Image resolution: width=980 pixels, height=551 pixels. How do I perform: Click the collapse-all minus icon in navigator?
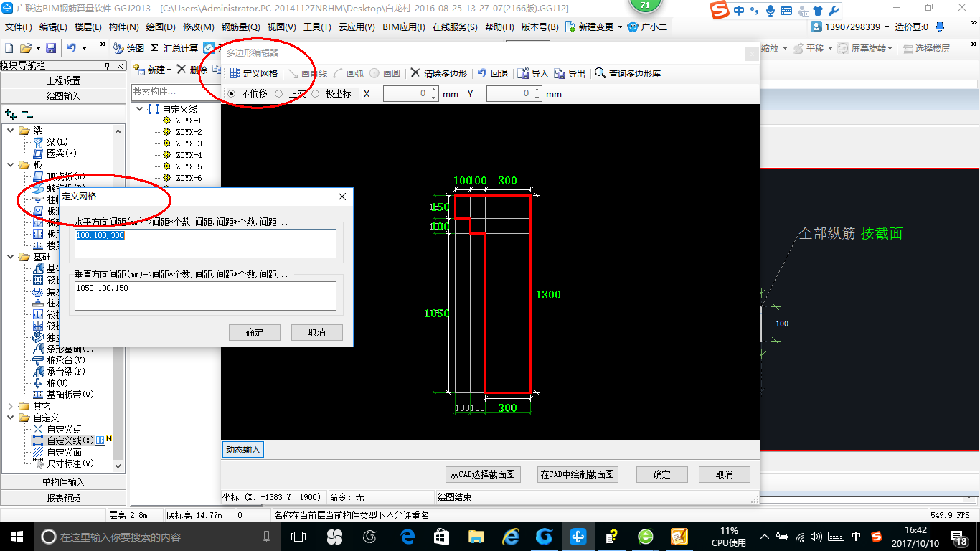(x=27, y=113)
